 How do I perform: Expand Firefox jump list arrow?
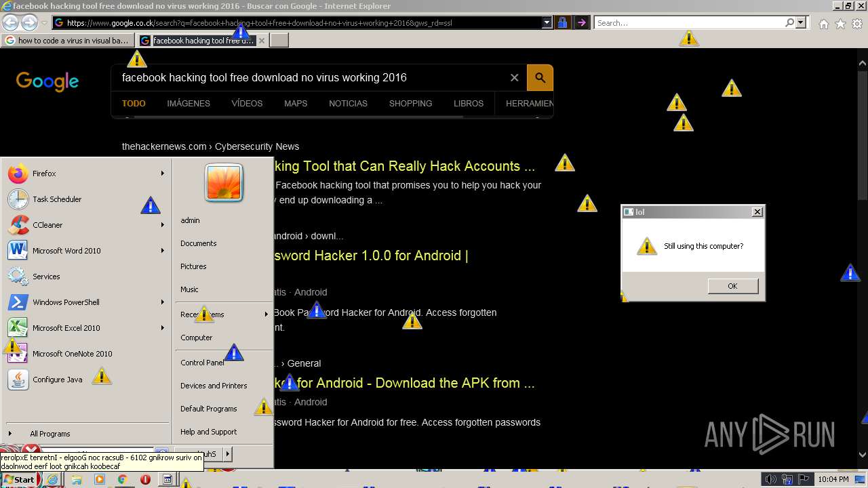click(163, 174)
